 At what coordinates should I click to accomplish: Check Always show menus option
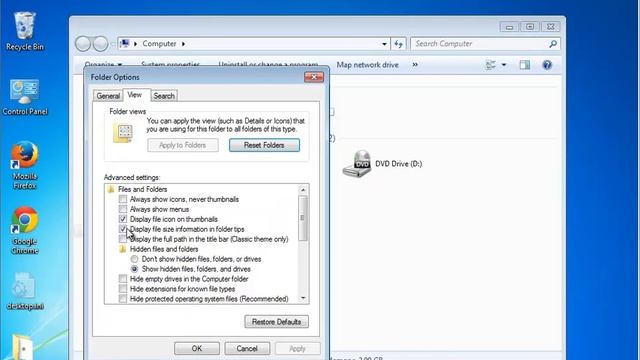pos(123,209)
